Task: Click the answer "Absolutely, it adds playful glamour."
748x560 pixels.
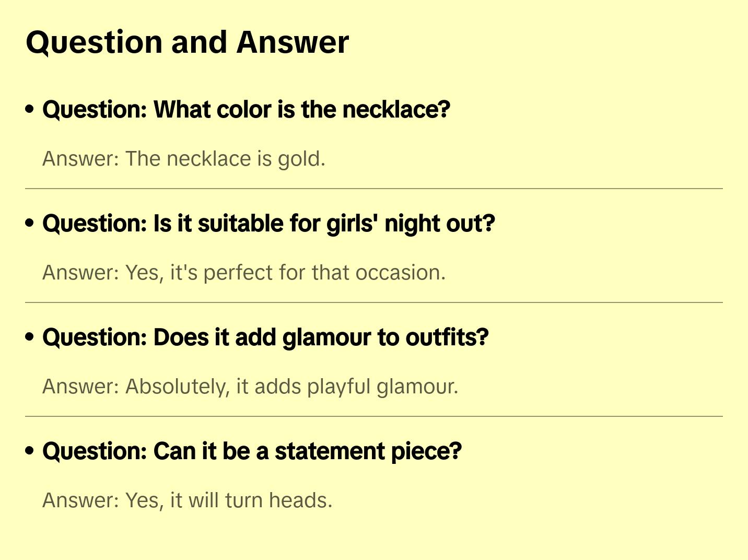Action: tap(250, 387)
